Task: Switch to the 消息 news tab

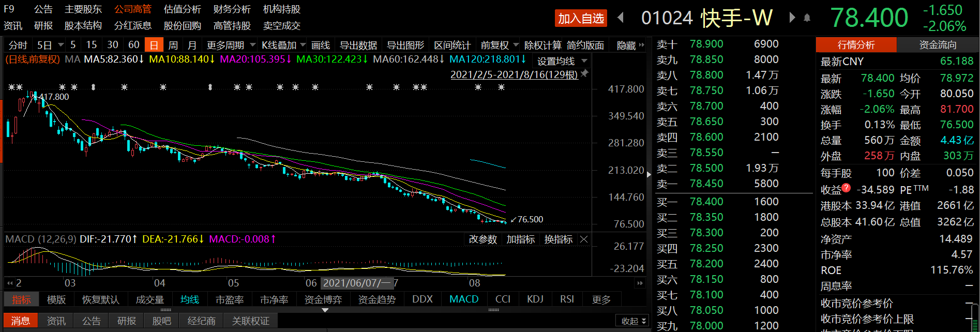Action: pos(21,321)
